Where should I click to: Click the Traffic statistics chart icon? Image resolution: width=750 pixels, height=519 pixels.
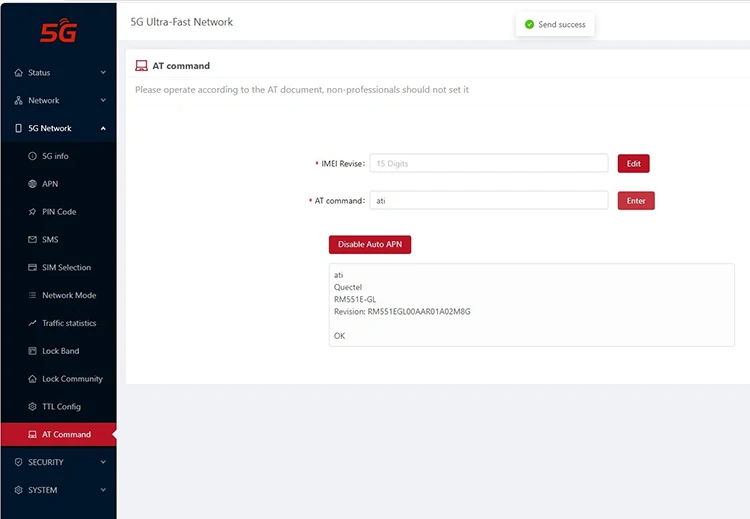tap(32, 323)
